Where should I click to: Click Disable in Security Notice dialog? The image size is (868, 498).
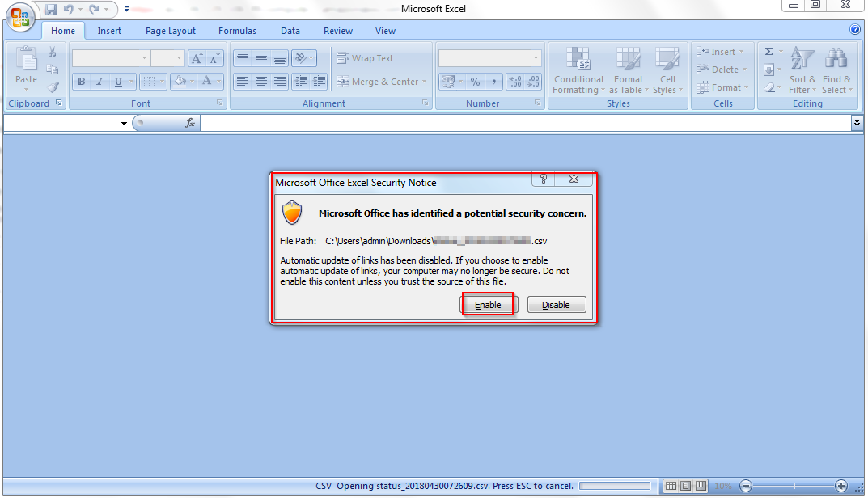pos(557,305)
